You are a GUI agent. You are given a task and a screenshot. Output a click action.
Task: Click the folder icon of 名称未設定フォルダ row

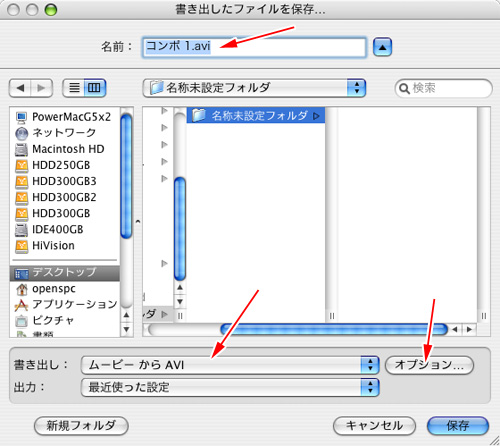pyautogui.click(x=199, y=115)
